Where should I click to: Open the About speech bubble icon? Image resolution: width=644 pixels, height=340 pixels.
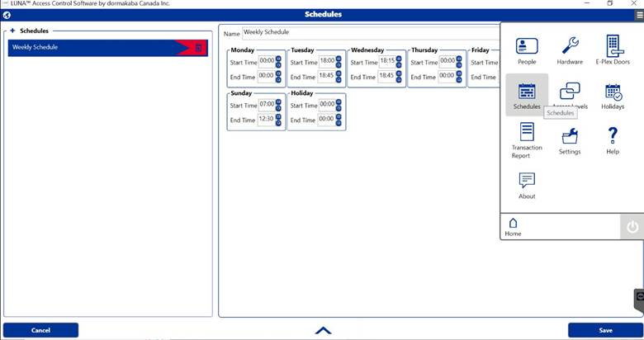point(527,180)
